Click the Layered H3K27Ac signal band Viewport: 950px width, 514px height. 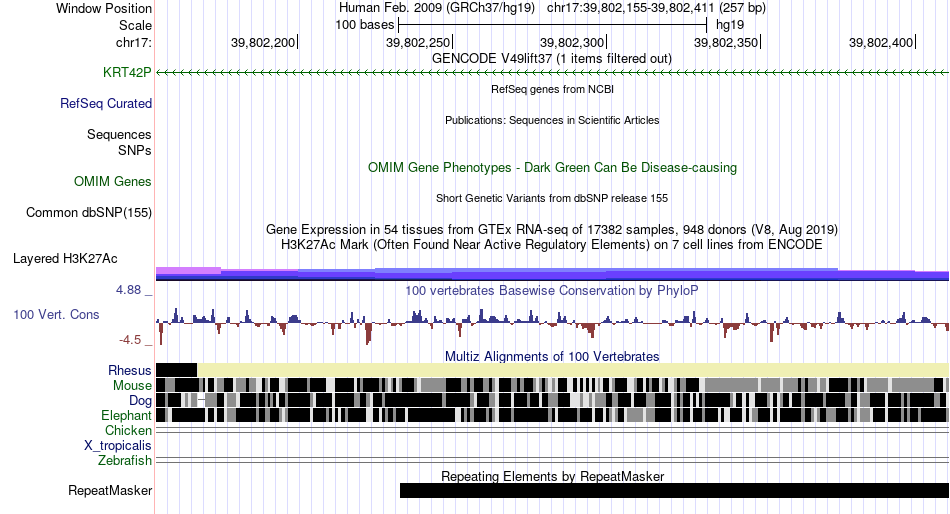[x=553, y=274]
